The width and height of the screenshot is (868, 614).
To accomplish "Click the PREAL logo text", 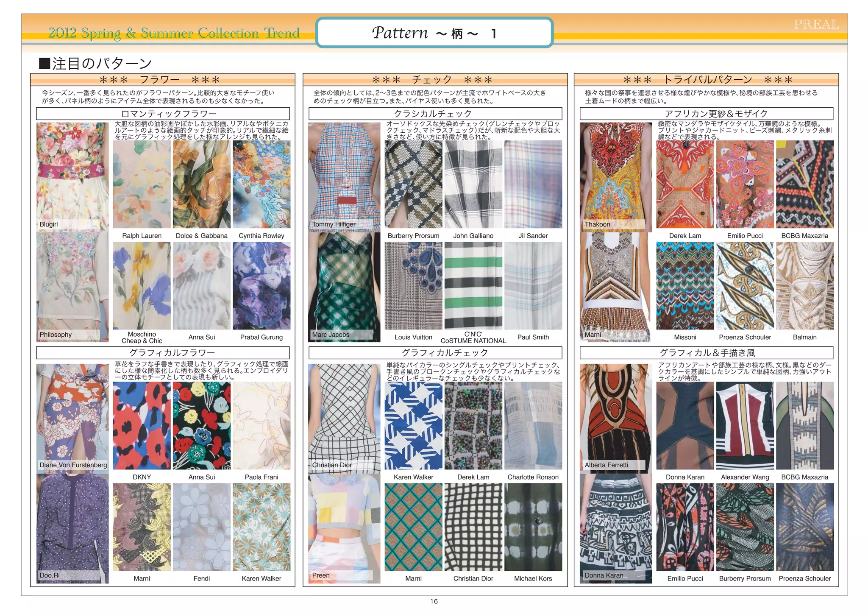I will click(x=816, y=25).
